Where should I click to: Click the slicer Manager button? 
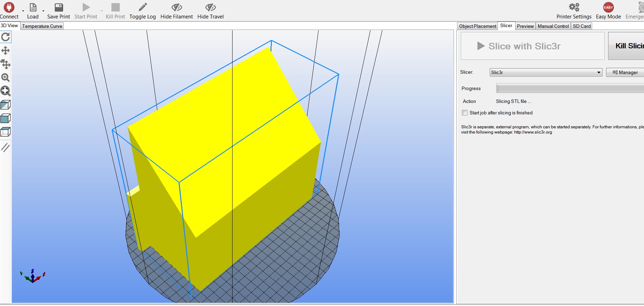[625, 72]
